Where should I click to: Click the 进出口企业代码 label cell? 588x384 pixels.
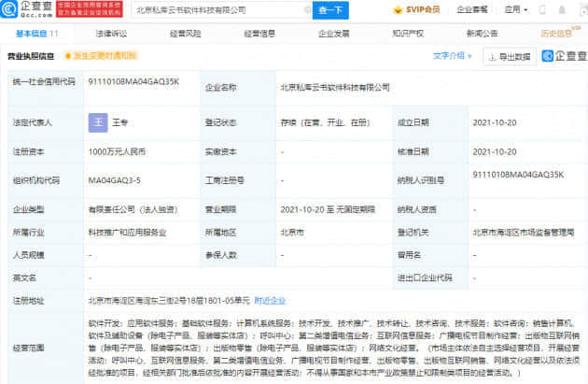(430, 278)
